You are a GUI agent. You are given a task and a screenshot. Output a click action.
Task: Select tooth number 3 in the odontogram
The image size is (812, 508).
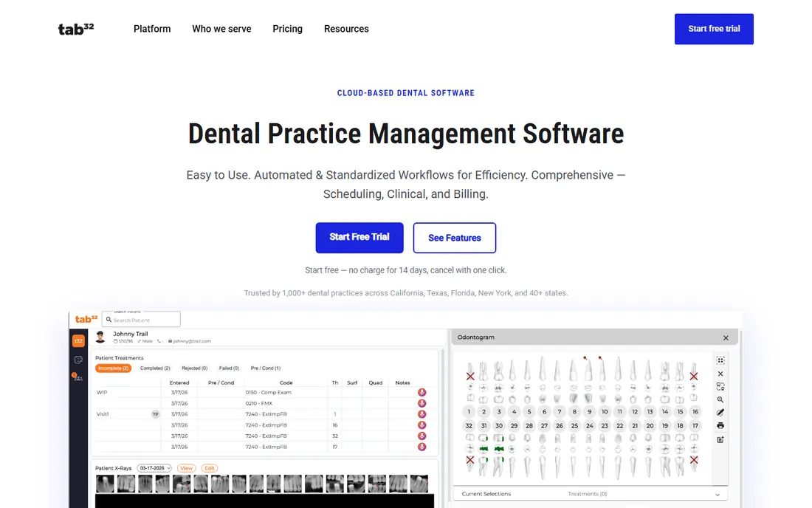[x=499, y=412]
